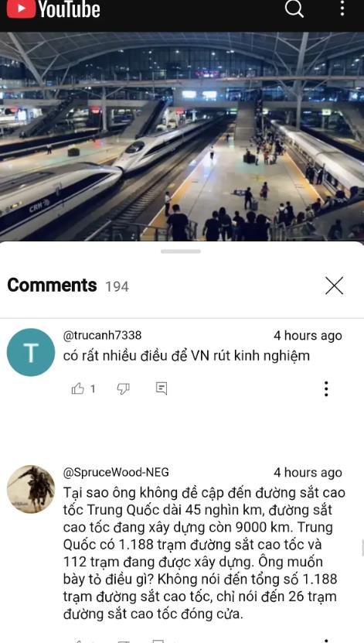Open the @trucanh7338 username link
This screenshot has width=364, height=643.
coord(102,335)
